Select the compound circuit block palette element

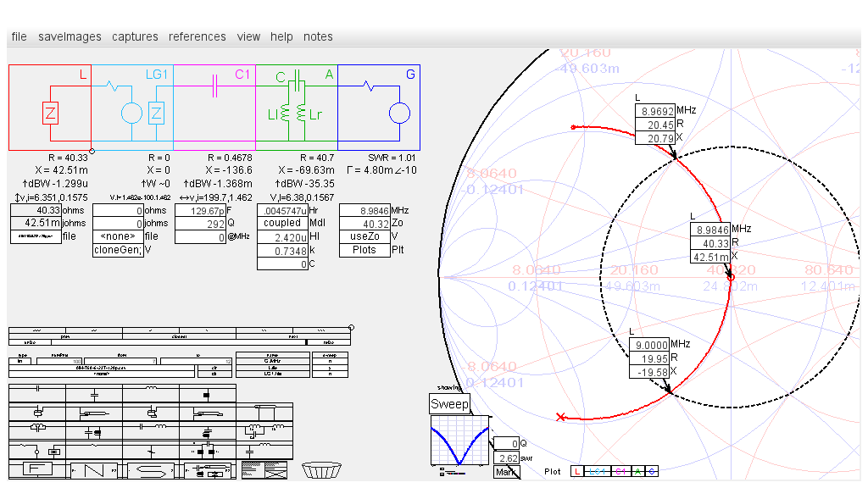click(x=208, y=470)
